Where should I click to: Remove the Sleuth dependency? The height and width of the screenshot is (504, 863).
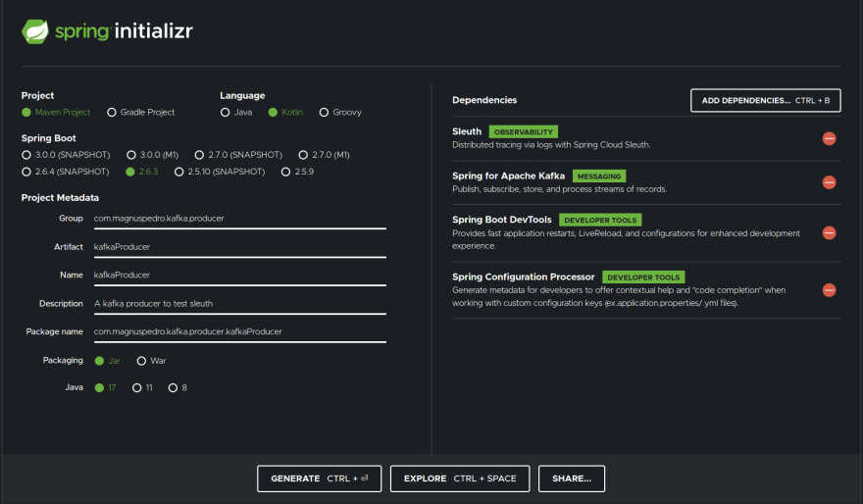tap(829, 138)
